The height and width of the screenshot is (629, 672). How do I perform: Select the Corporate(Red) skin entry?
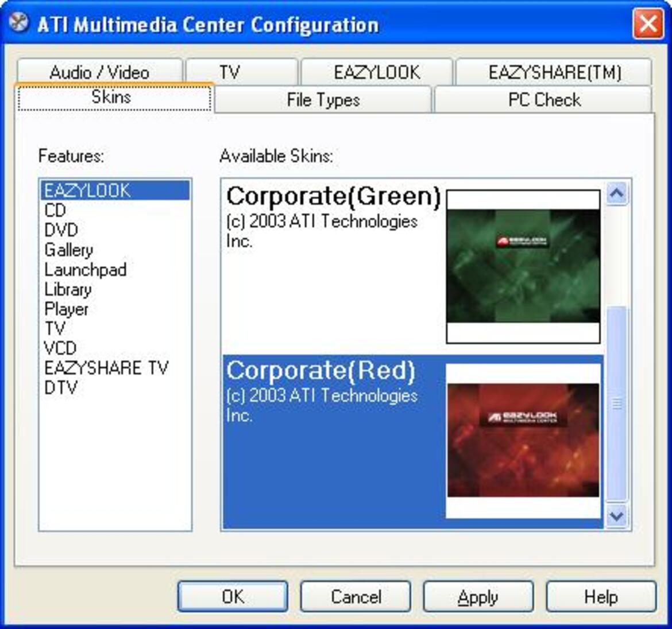(413, 442)
